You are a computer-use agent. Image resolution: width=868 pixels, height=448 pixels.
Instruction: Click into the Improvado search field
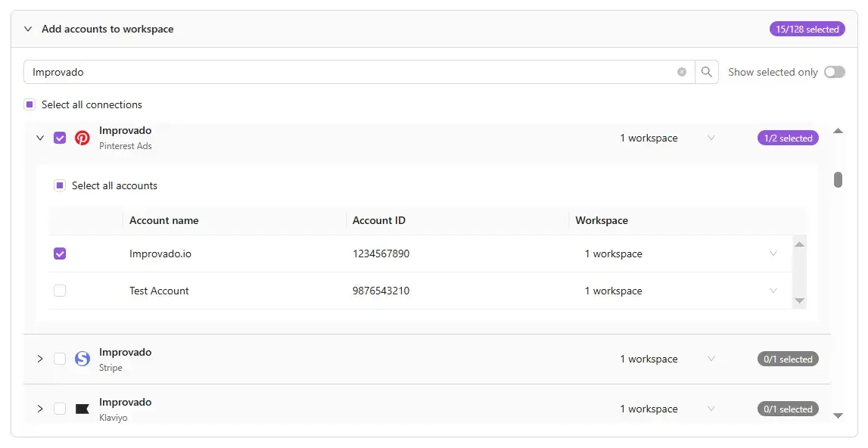(x=348, y=72)
